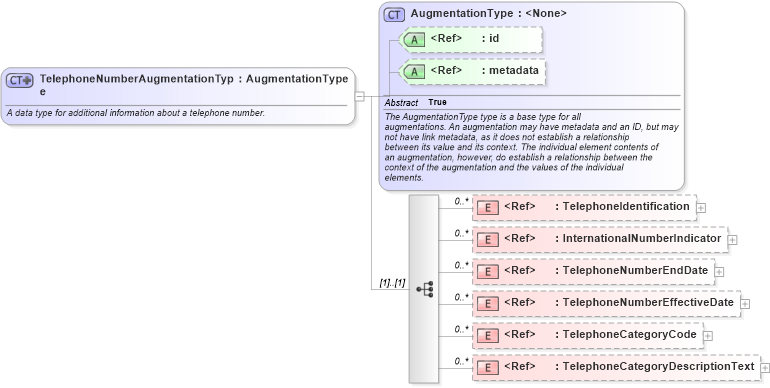
Task: Click the TelephoneNumberEndDate label
Action: [635, 270]
